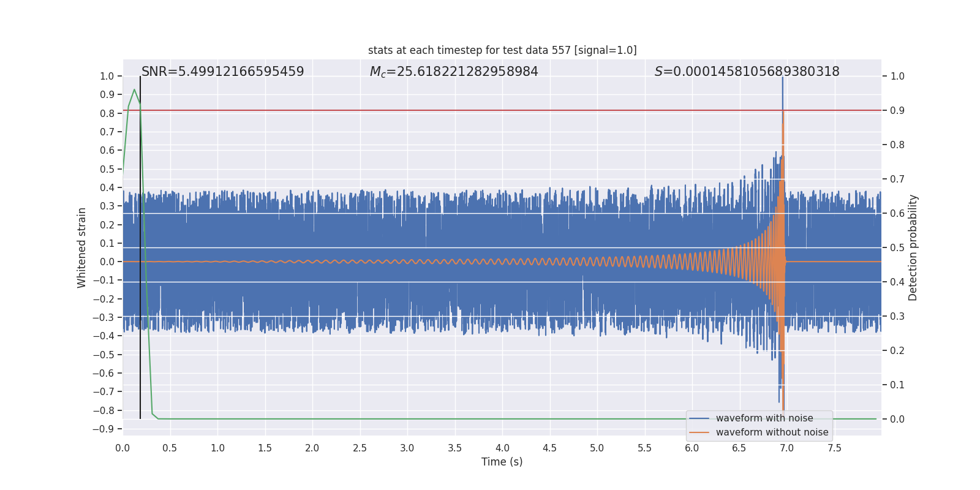Click the 'Time (s)' x-axis label
This screenshot has width=980, height=490.
point(502,462)
